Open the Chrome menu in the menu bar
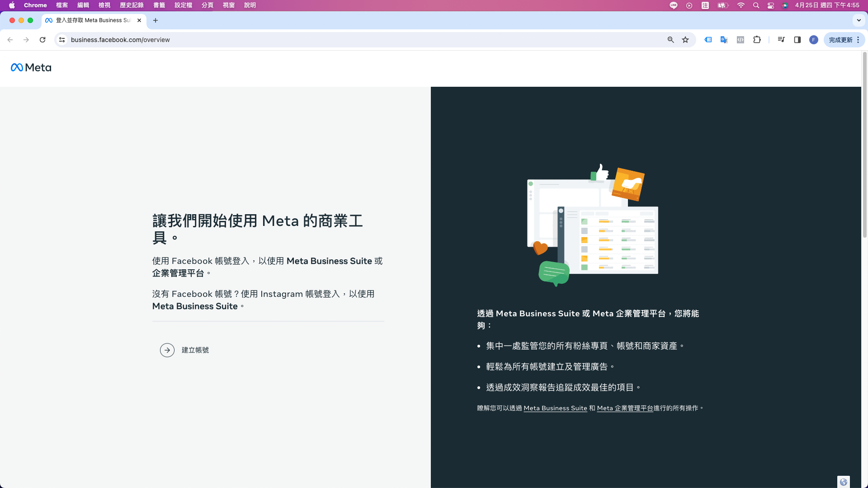This screenshot has height=488, width=868. [35, 5]
